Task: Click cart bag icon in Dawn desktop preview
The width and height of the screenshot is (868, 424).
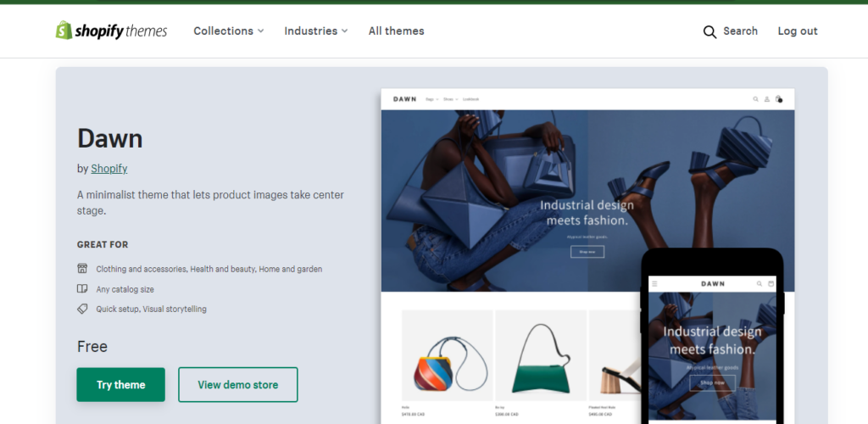Action: (778, 99)
